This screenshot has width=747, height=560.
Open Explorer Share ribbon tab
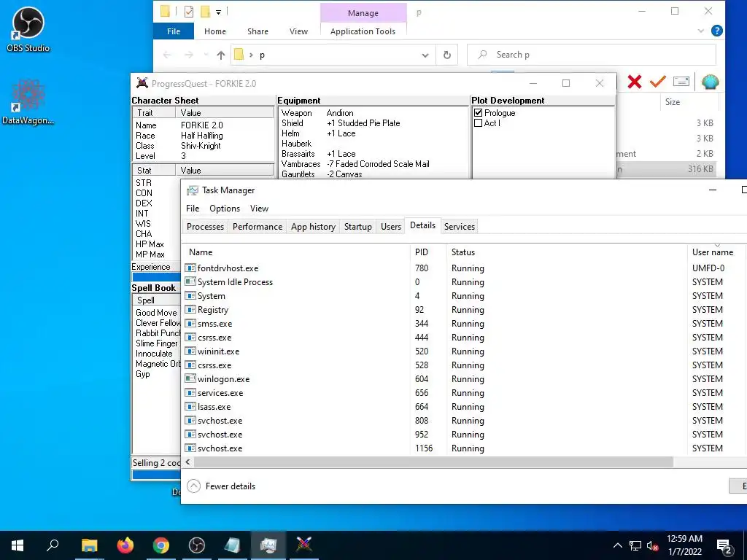[258, 31]
